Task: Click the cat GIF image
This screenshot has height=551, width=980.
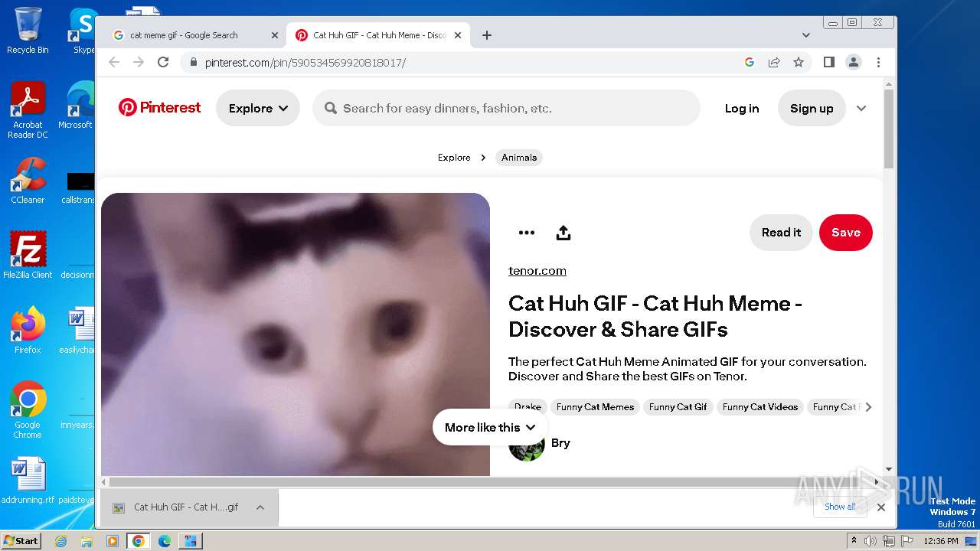Action: 296,334
